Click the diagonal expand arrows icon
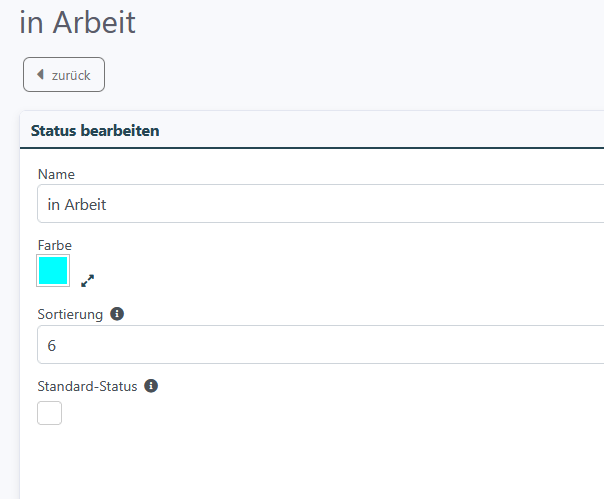This screenshot has width=604, height=499. (x=87, y=281)
